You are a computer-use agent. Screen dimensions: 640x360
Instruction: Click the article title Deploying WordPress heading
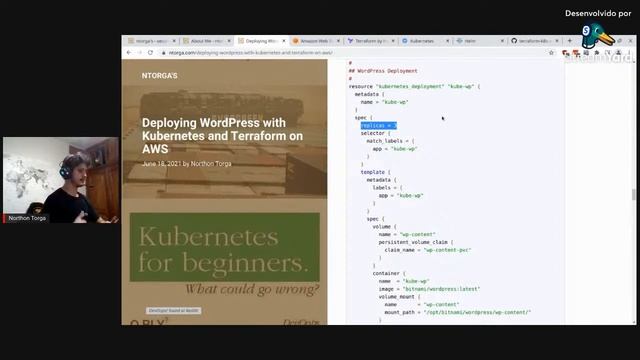[222, 136]
